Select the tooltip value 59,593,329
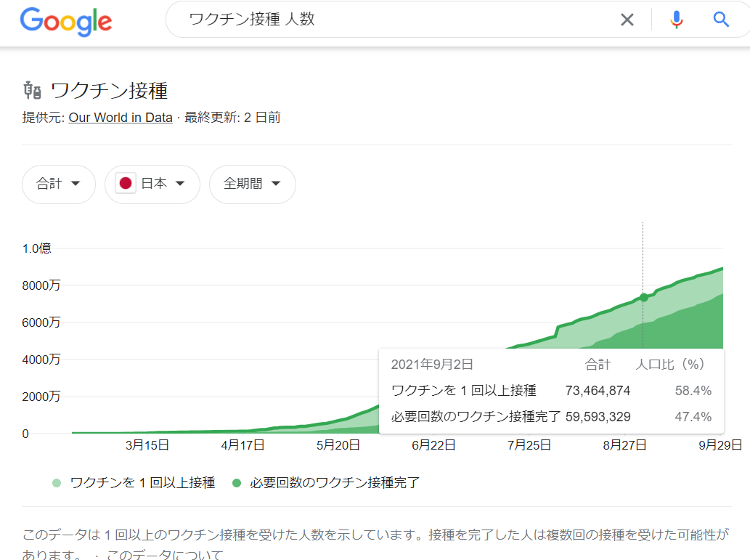 [x=598, y=417]
